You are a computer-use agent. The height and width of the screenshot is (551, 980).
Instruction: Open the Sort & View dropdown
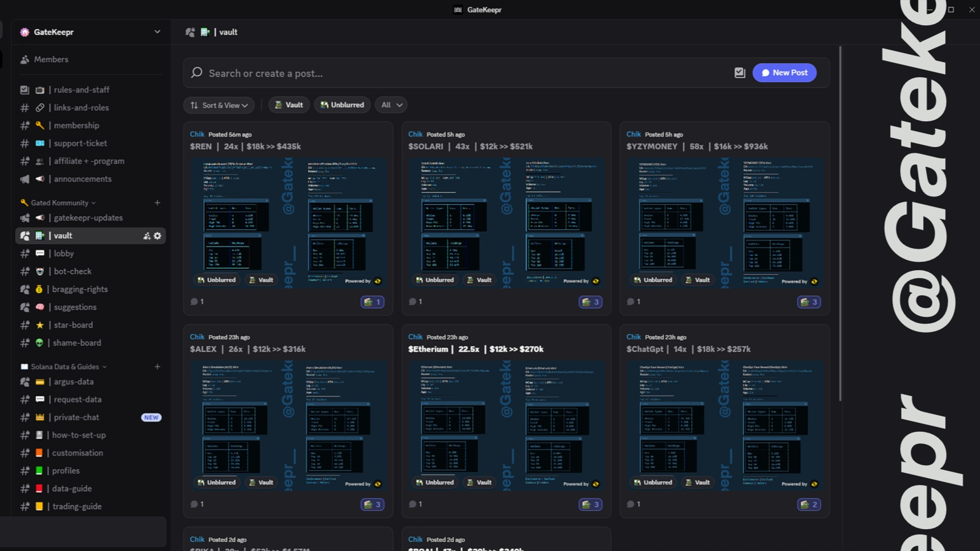point(219,105)
